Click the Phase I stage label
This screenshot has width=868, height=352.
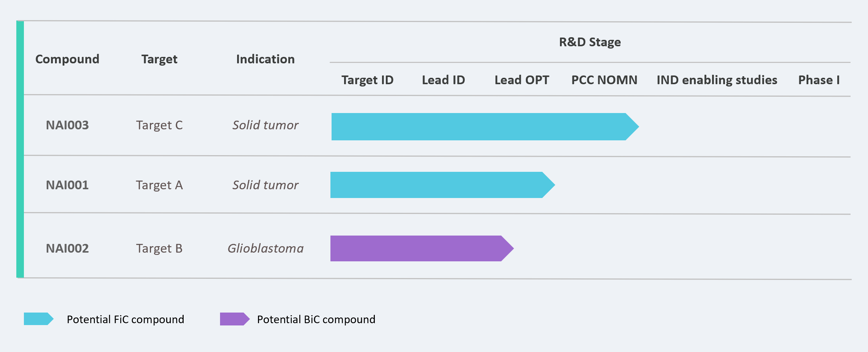819,80
